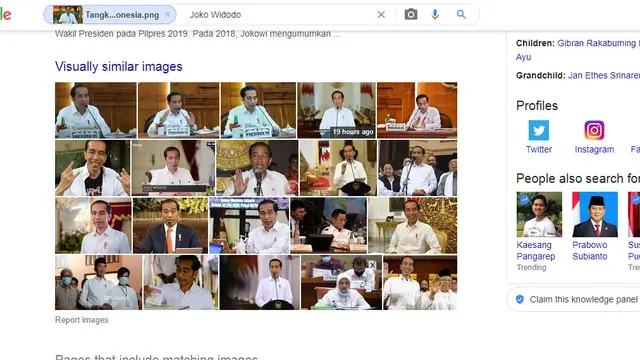
Task: Open the Twitter profile icon
Action: coord(539,130)
